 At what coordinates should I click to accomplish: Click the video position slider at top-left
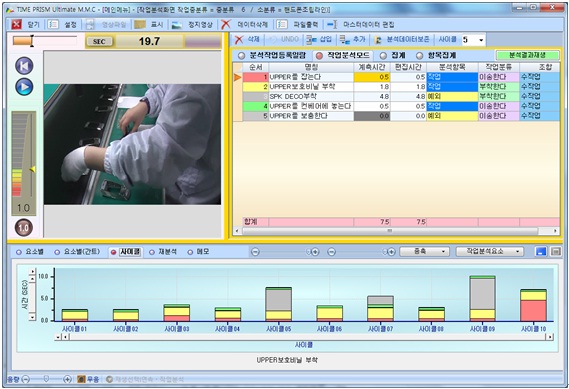tap(45, 41)
